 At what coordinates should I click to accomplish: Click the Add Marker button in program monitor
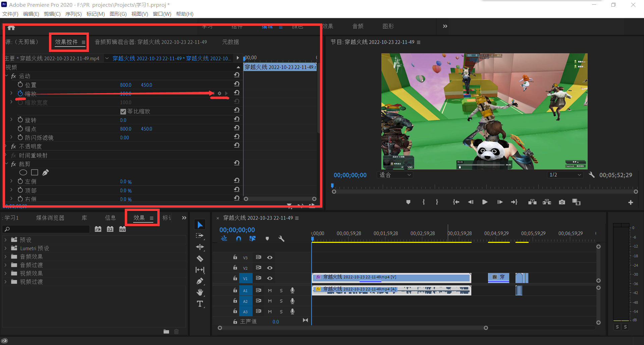click(x=408, y=202)
